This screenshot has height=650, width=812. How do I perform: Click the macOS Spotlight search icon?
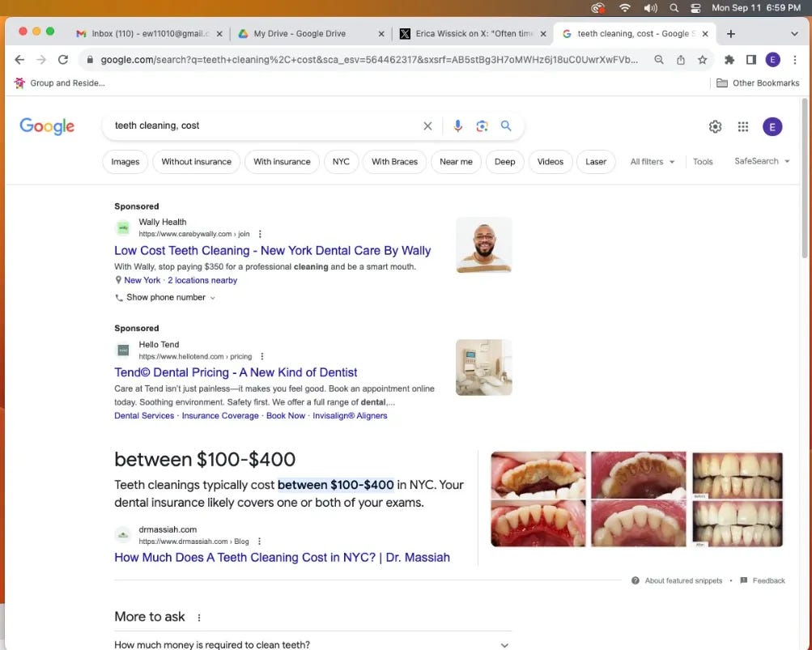pos(674,8)
